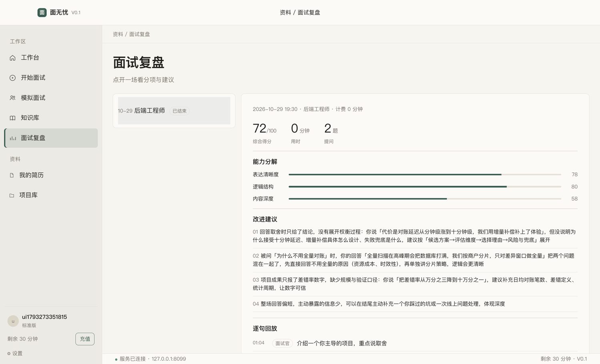Click the 01:04 playback timestamp
This screenshot has height=364, width=600.
258,343
